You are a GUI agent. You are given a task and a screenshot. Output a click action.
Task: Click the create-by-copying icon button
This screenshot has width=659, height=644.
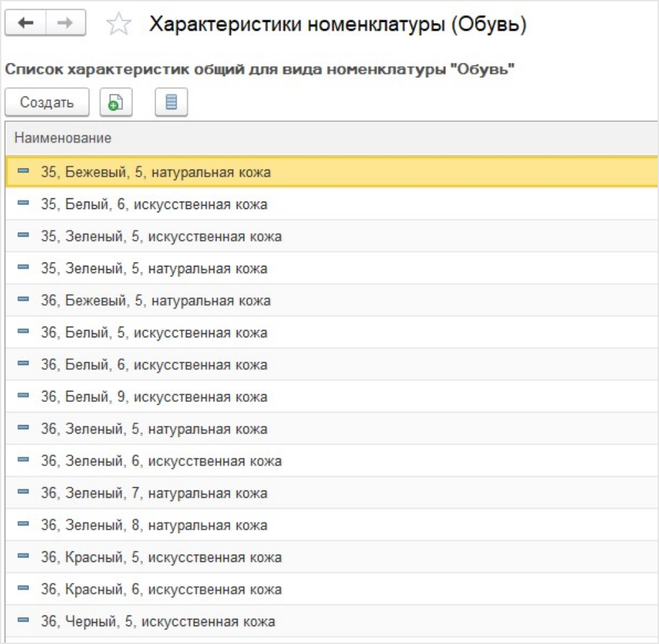(x=116, y=102)
